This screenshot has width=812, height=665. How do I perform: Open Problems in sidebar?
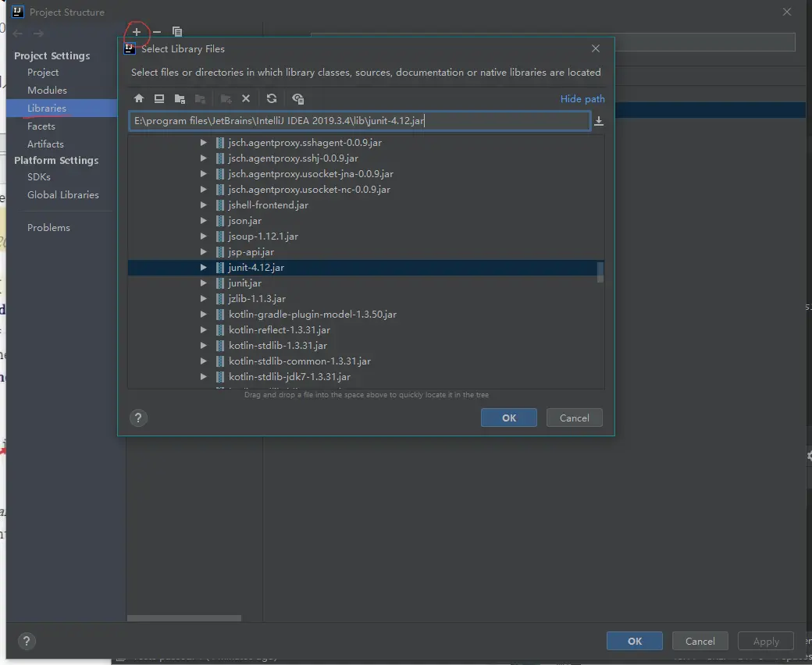(x=48, y=228)
